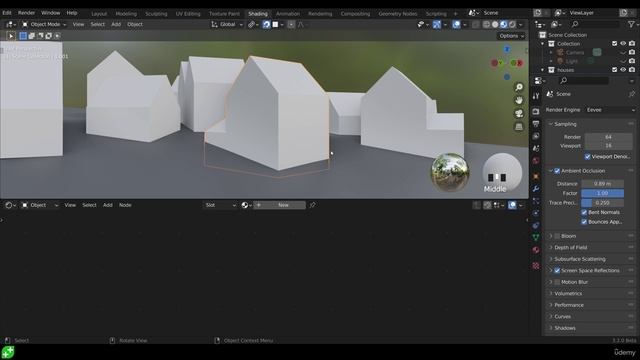Switch to the Layout workspace tab
The image size is (640, 360).
coord(99,13)
